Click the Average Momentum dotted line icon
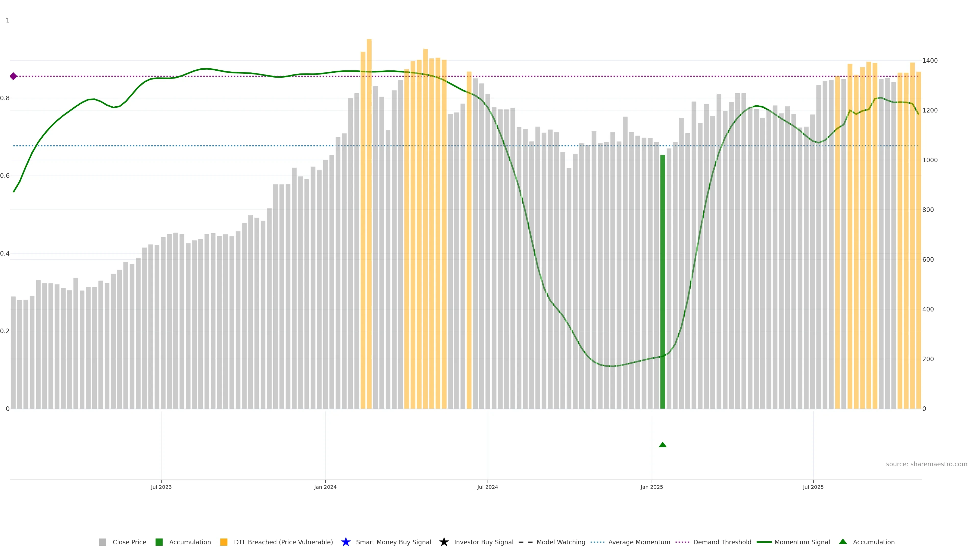 [x=597, y=542]
